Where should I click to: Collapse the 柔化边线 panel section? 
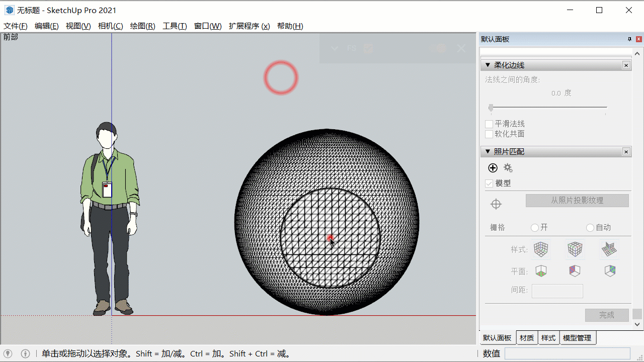pyautogui.click(x=488, y=65)
